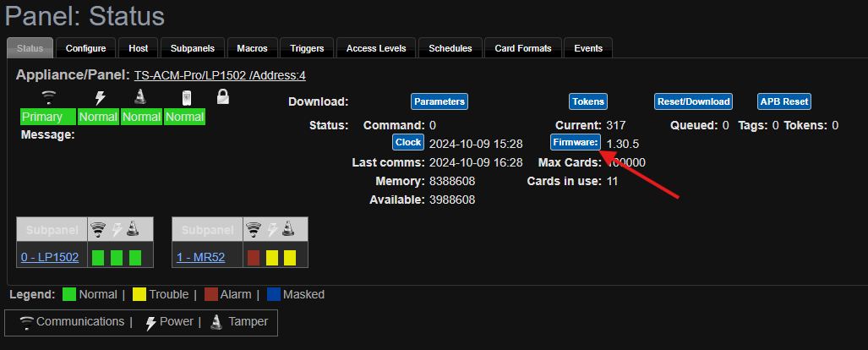
Task: Click the Power legend lightning icon
Action: [150, 323]
